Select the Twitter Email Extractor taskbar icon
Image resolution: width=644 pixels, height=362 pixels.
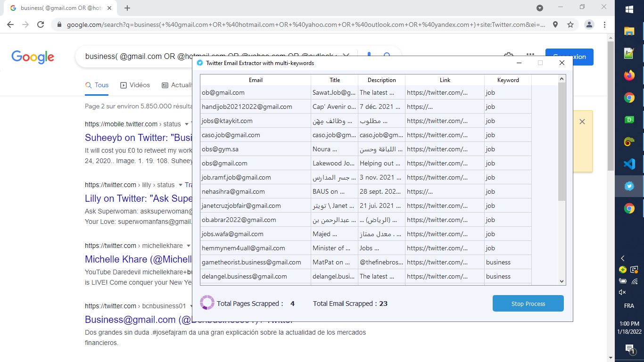pyautogui.click(x=629, y=186)
